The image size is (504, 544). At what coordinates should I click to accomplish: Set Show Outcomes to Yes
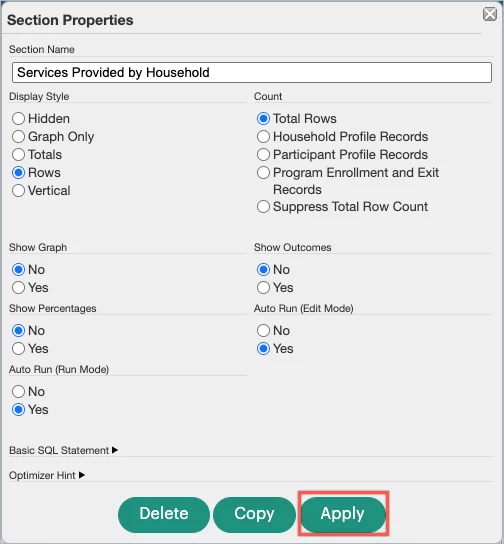pyautogui.click(x=263, y=288)
